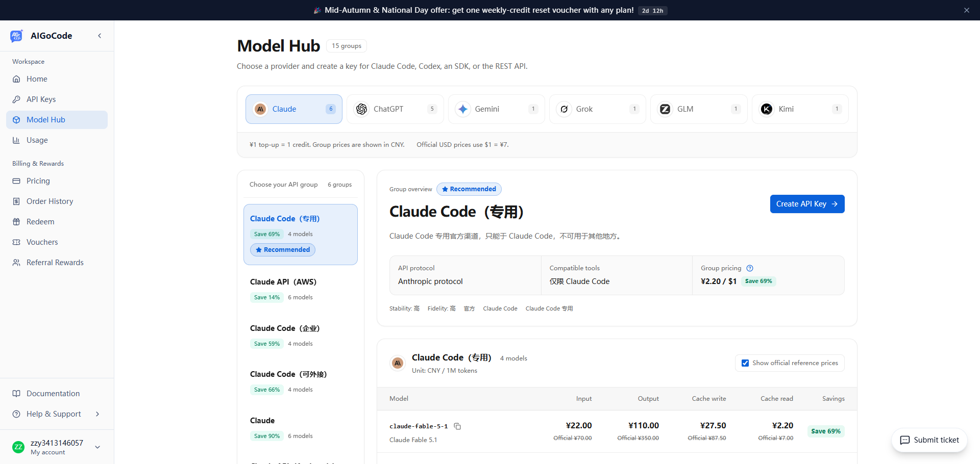Dismiss the Mid-Autumn offer banner
Viewport: 980px width, 464px height.
[x=967, y=10]
